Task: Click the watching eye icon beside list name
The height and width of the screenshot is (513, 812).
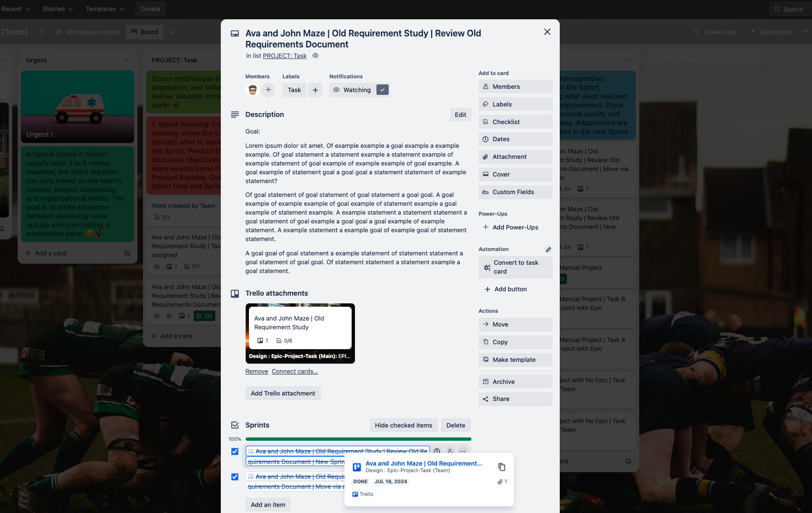Action: coord(316,56)
